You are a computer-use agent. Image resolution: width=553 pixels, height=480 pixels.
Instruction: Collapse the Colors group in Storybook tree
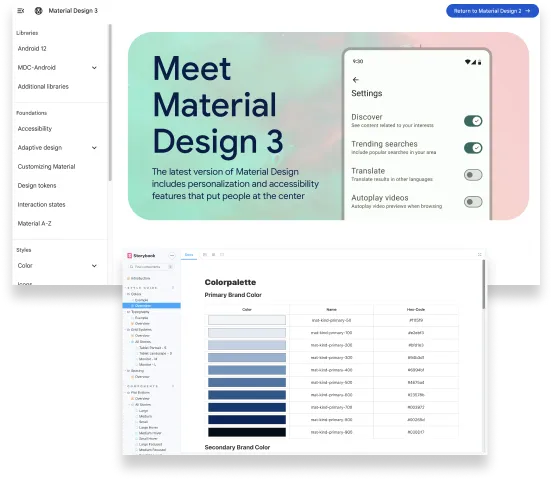point(134,294)
